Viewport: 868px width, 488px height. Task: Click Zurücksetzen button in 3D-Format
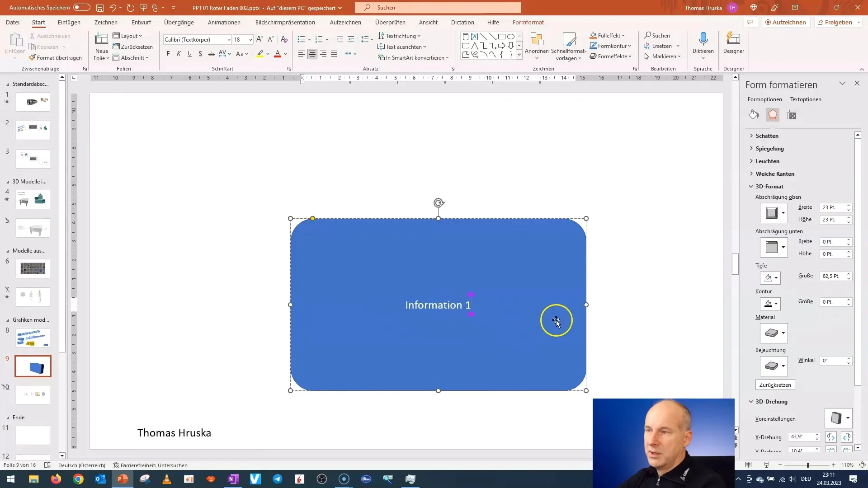click(775, 385)
